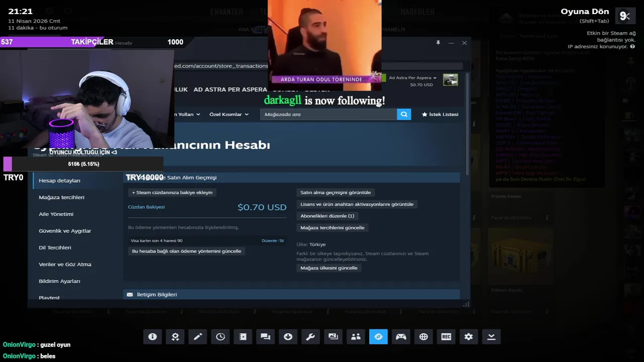Open the REC game recording icon
This screenshot has width=644, height=362.
[446, 337]
